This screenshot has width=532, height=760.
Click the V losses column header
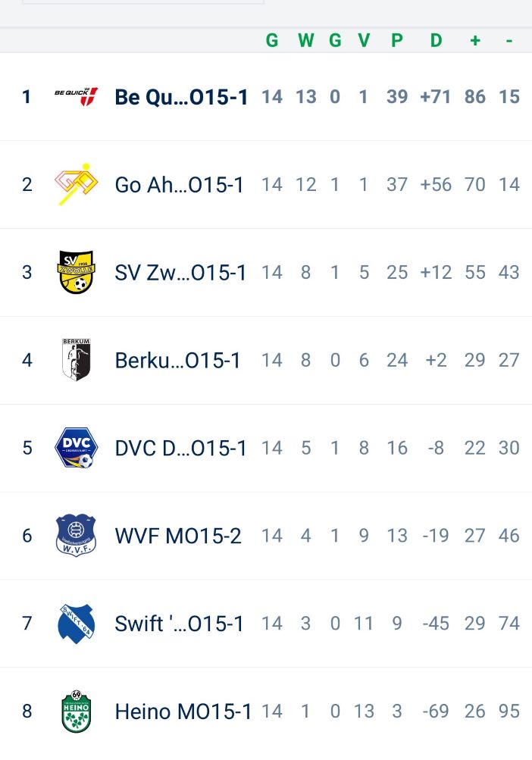pyautogui.click(x=364, y=40)
